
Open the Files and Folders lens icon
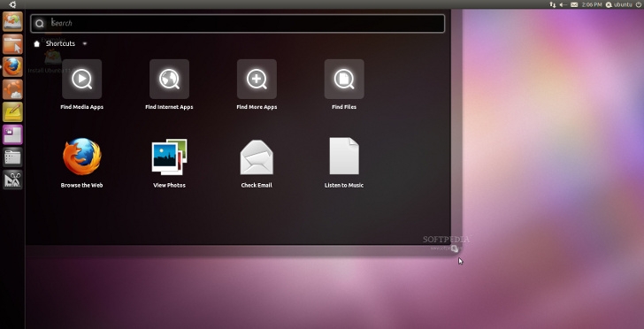pos(12,157)
